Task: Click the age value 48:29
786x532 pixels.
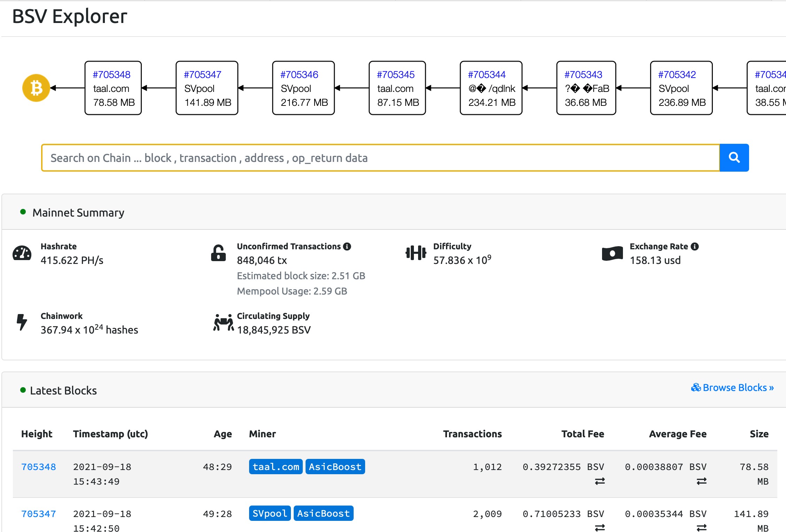Action: point(217,467)
